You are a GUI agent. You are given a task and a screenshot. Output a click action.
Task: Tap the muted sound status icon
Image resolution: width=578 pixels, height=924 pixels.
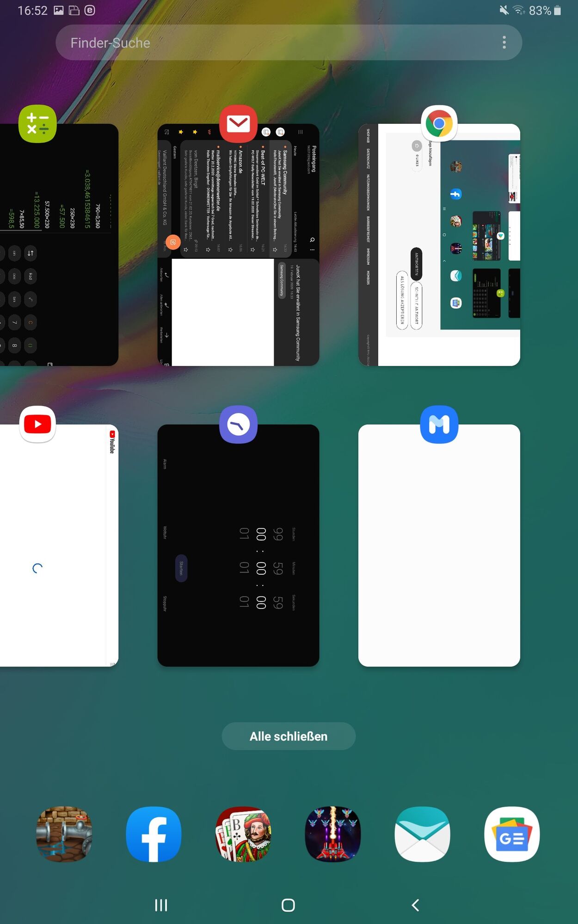(x=504, y=10)
